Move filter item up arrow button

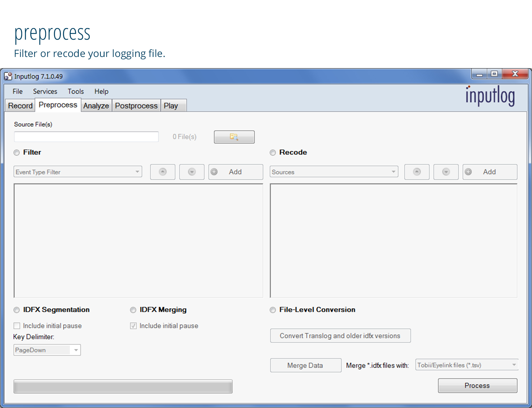click(x=163, y=172)
